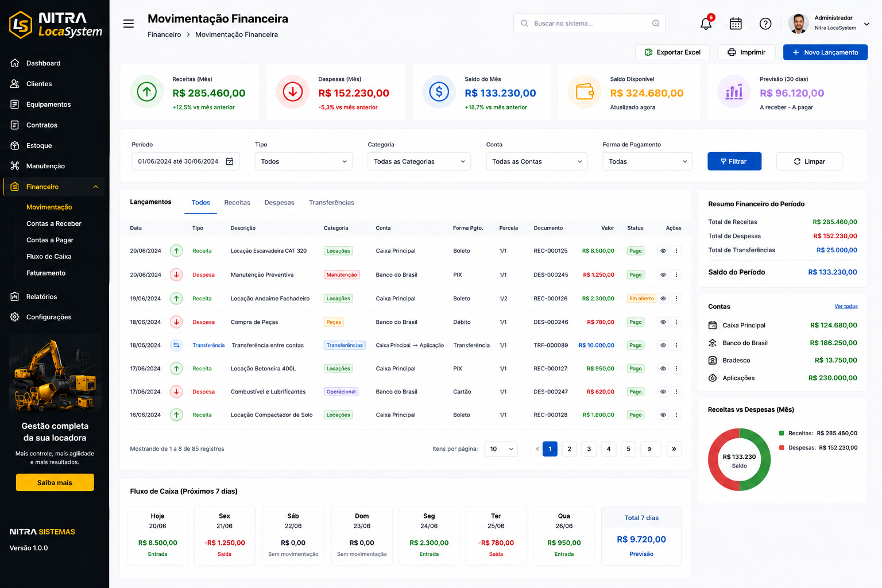This screenshot has width=882, height=588.
Task: Click the Relatórios chart icon in sidebar
Action: tap(15, 297)
